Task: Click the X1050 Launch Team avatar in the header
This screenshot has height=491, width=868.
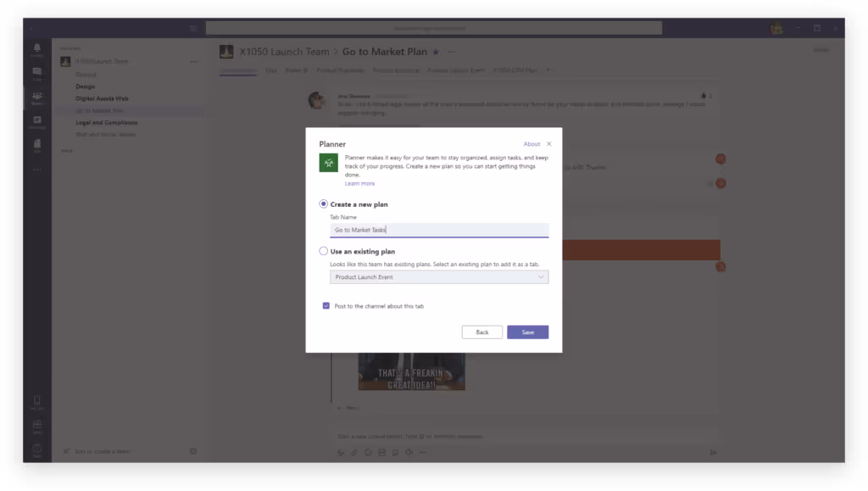Action: 226,52
